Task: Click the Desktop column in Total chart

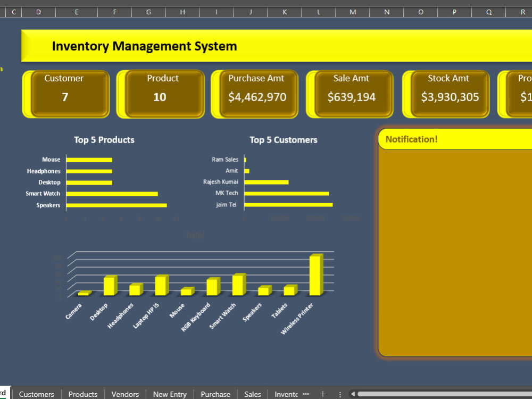Action: (110, 286)
